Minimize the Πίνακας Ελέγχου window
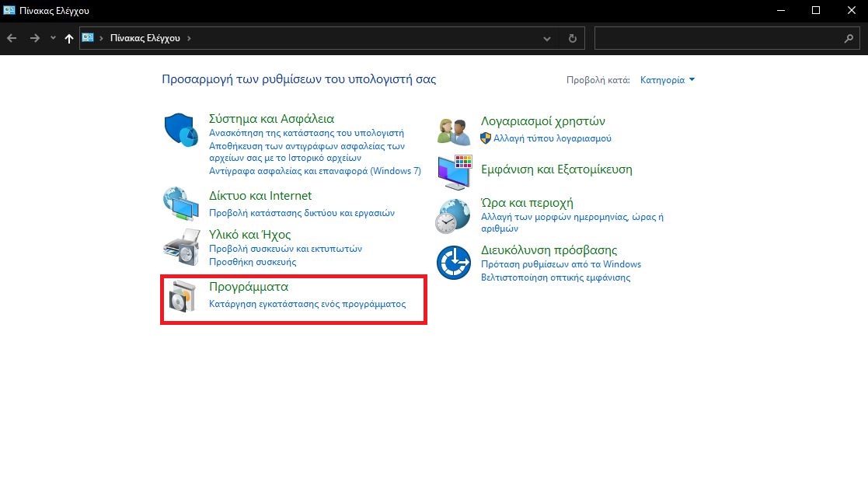This screenshot has height=478, width=868. (x=780, y=11)
